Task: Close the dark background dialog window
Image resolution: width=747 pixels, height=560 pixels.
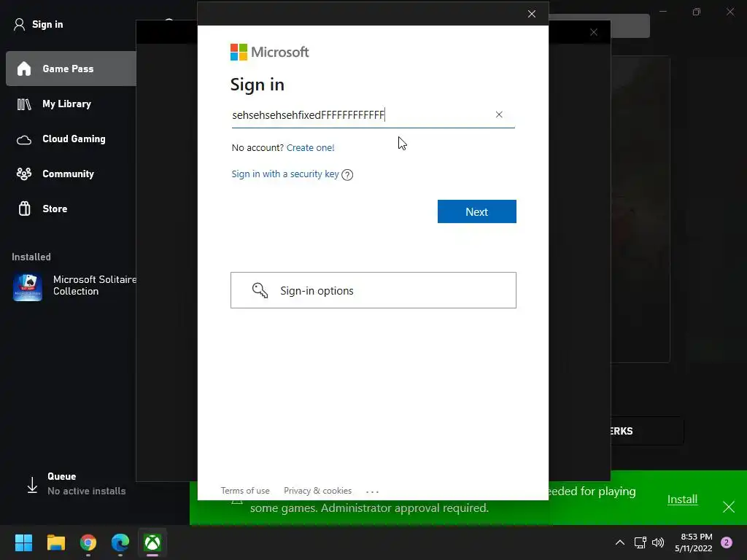Action: pos(594,32)
